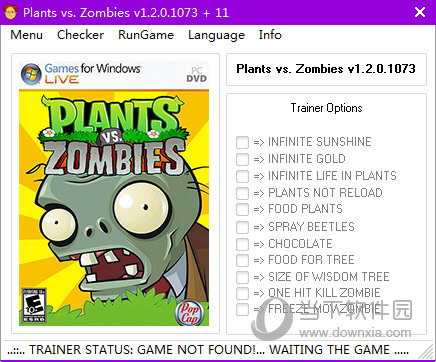The image size is (436, 362).
Task: Open the Info menu
Action: click(x=270, y=35)
